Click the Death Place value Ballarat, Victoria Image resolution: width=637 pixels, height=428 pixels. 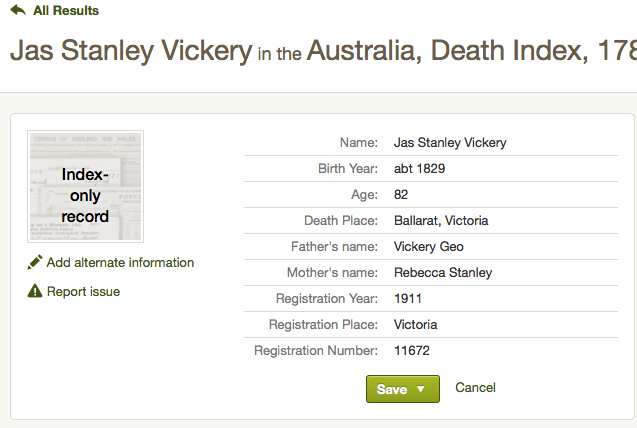coord(441,221)
